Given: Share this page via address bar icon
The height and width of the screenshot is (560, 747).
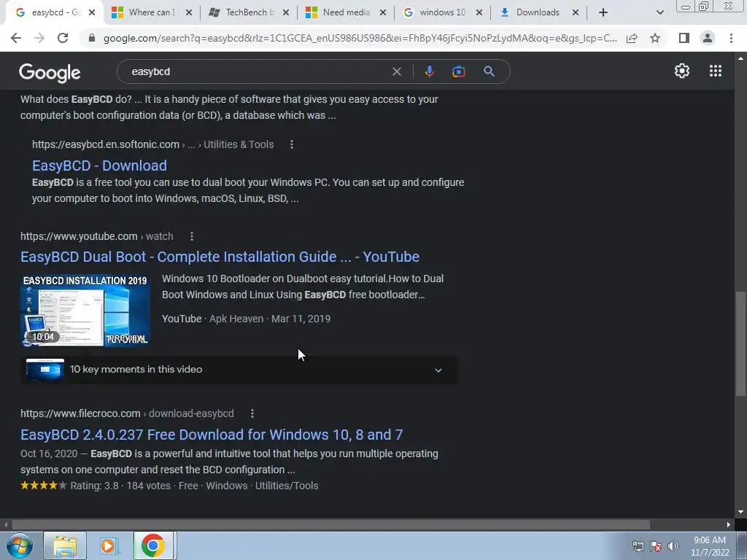Looking at the screenshot, I should point(632,38).
